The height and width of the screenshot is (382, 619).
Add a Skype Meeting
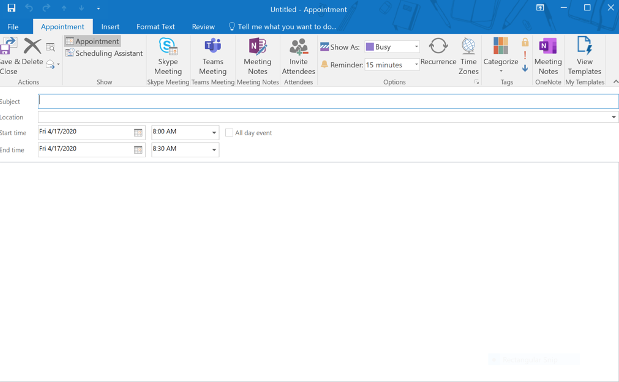(x=168, y=56)
